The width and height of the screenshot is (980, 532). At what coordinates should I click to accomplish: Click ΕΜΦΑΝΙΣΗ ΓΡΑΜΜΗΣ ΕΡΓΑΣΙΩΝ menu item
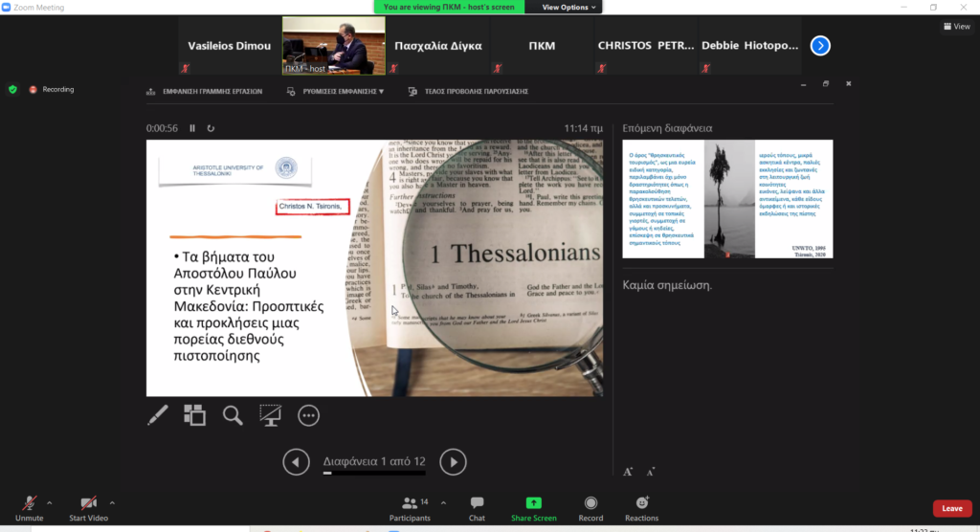click(x=204, y=92)
